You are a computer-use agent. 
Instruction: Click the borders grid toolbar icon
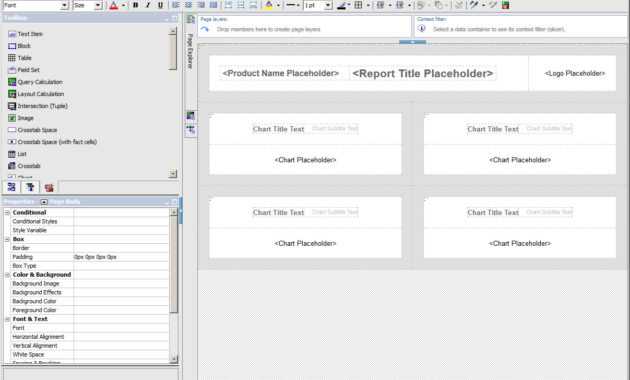pos(358,5)
